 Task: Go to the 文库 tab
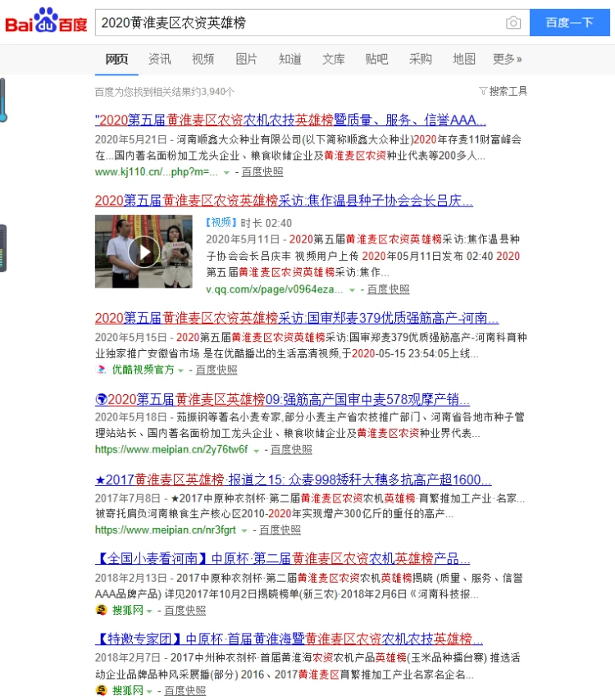click(333, 59)
